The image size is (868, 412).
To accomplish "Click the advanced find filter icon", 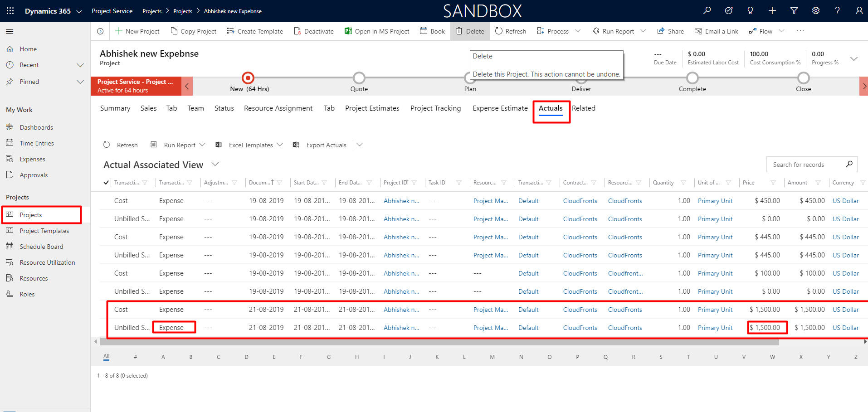I will click(x=794, y=11).
